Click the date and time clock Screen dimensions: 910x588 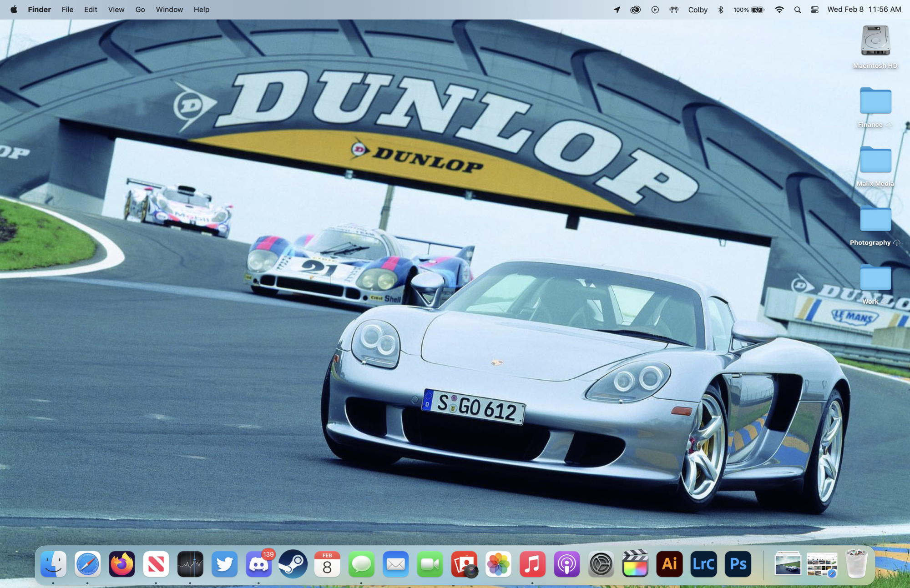(x=864, y=10)
